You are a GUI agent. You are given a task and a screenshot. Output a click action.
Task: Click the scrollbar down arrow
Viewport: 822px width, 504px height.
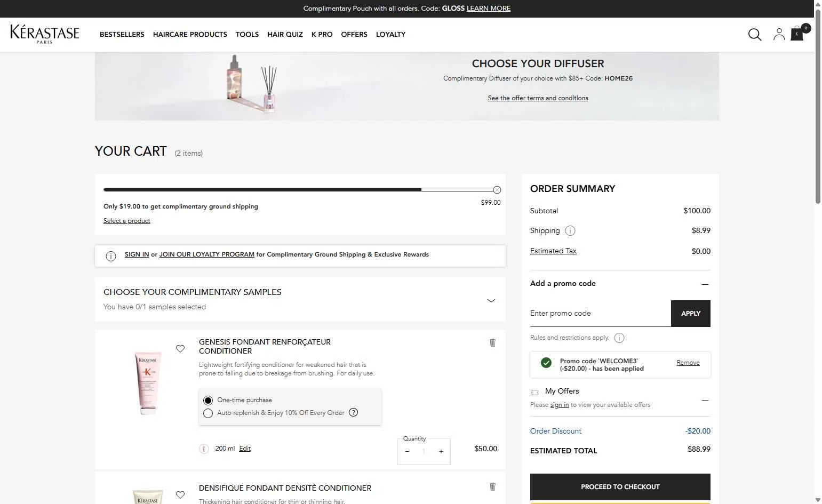pos(818,500)
